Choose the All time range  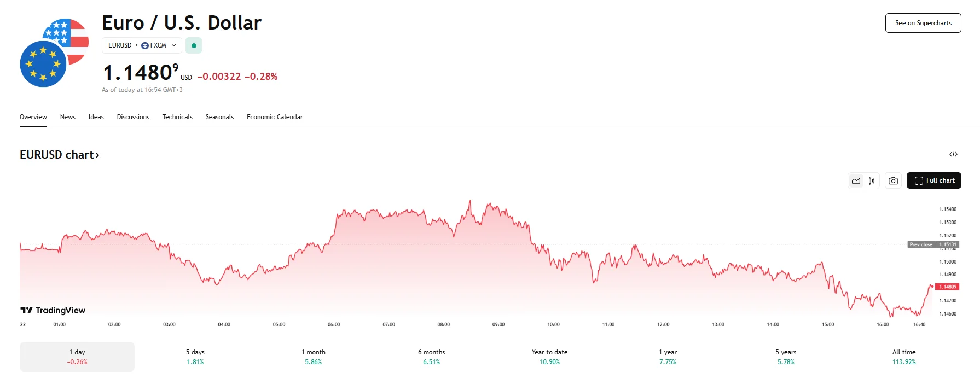click(x=904, y=357)
